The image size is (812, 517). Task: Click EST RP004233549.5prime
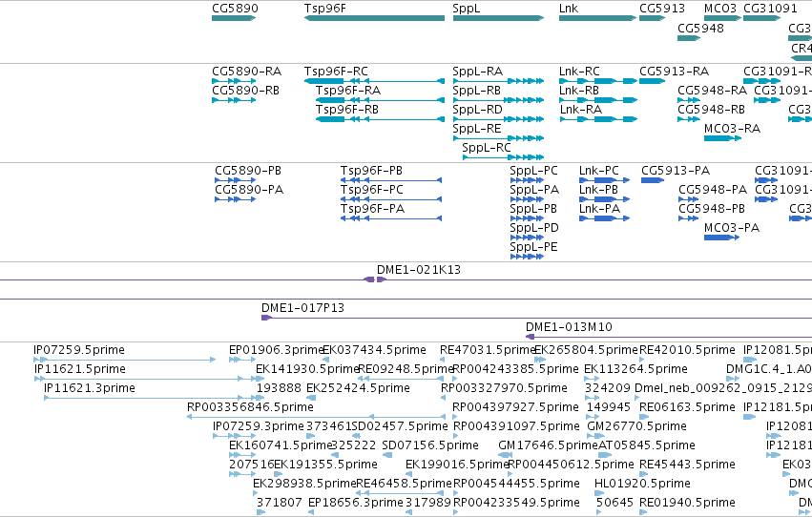[x=456, y=512]
